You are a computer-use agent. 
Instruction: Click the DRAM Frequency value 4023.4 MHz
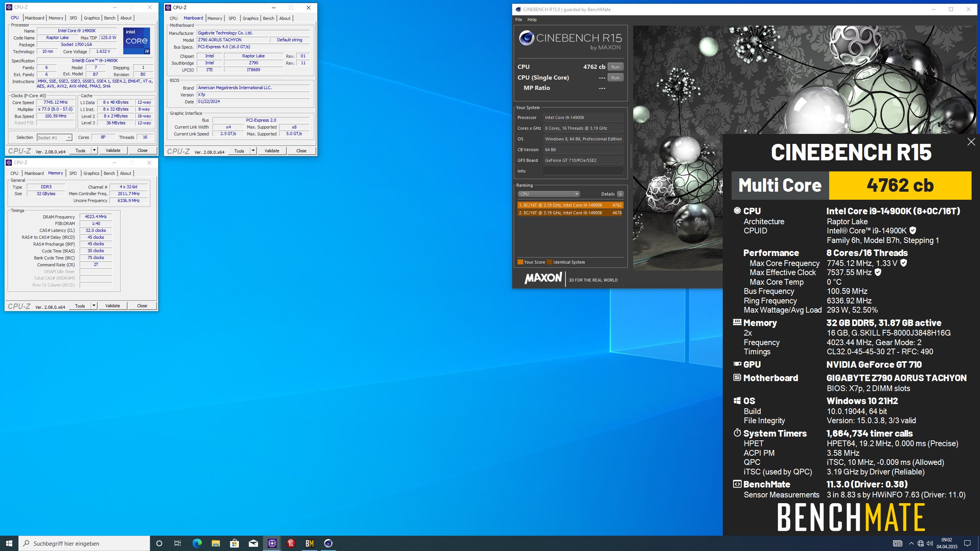(96, 217)
